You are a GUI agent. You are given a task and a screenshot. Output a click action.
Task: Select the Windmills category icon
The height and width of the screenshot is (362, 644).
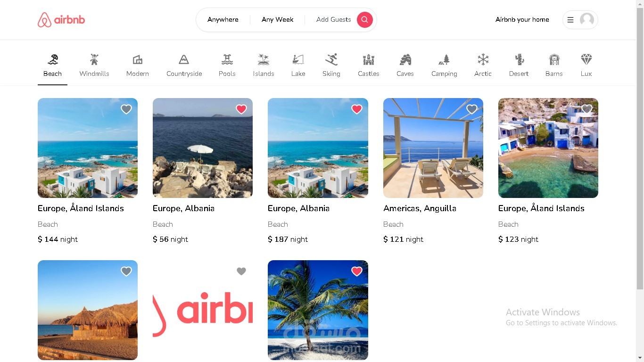pos(94,59)
